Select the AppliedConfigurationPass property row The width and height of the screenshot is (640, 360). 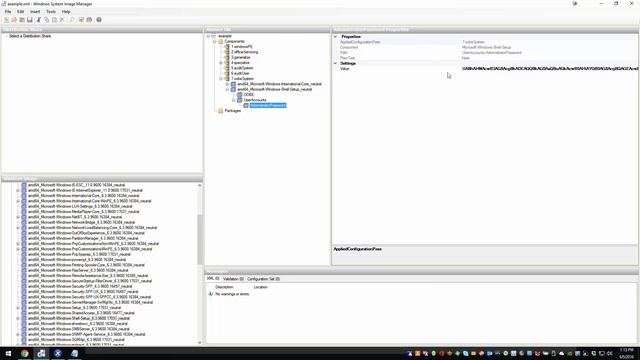(485, 42)
